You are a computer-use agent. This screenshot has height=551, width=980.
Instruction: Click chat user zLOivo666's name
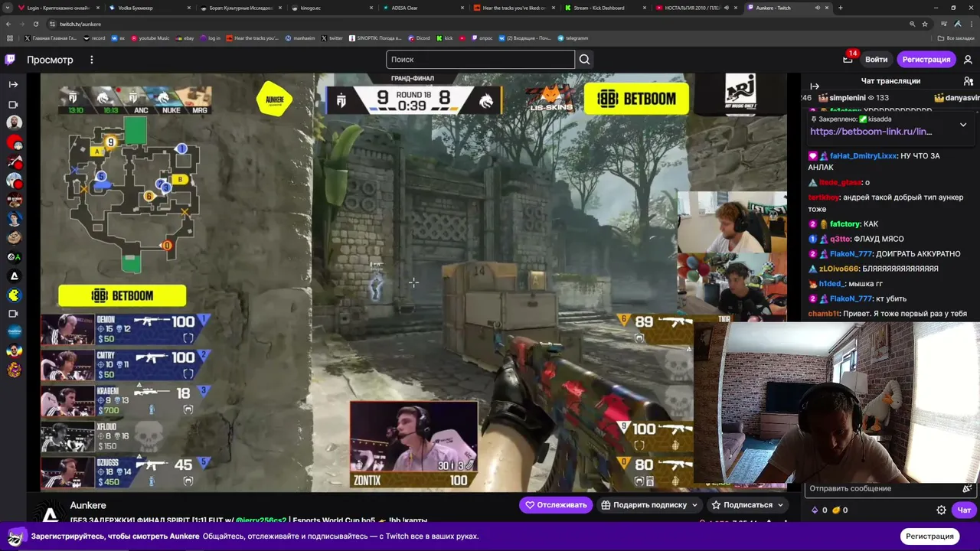(838, 269)
